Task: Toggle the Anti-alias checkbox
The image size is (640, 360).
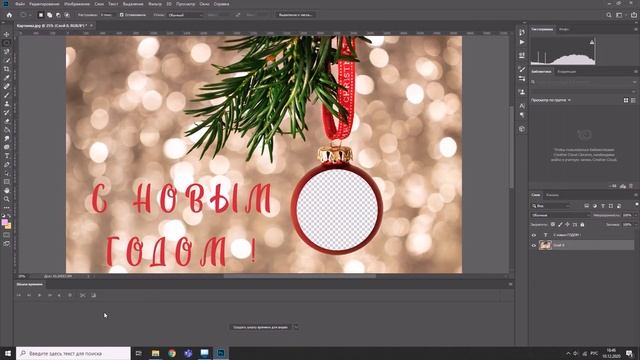Action: (x=121, y=15)
